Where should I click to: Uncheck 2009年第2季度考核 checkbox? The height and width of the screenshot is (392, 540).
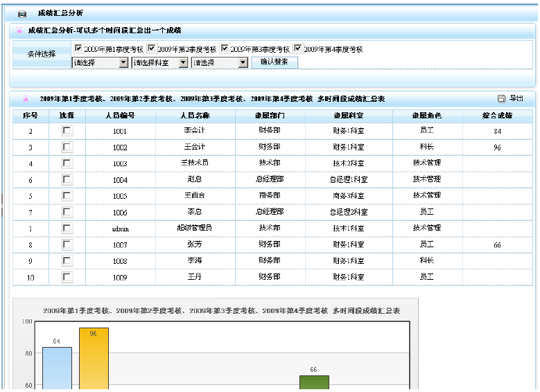point(152,48)
